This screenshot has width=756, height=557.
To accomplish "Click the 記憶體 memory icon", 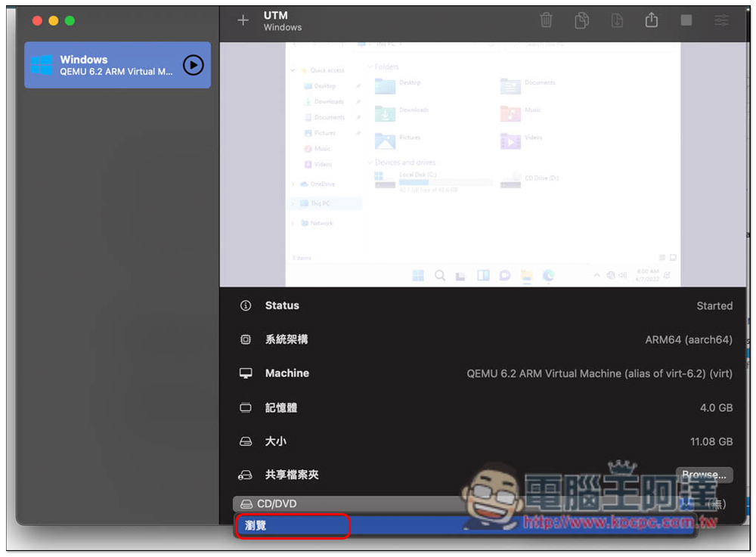I will coord(246,407).
